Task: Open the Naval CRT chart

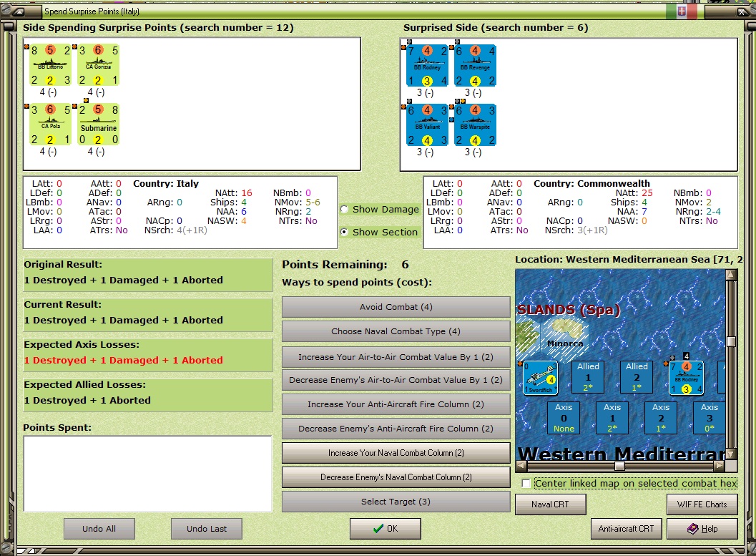Action: pyautogui.click(x=550, y=504)
